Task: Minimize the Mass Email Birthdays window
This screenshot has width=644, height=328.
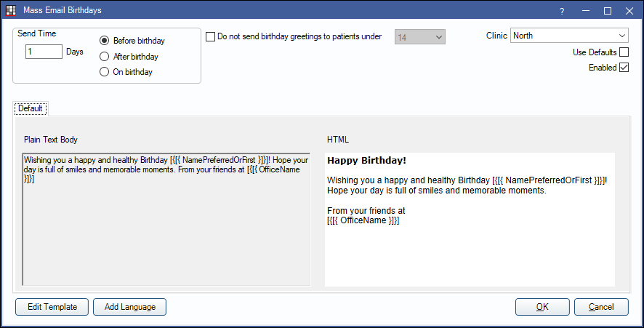Action: (x=586, y=11)
